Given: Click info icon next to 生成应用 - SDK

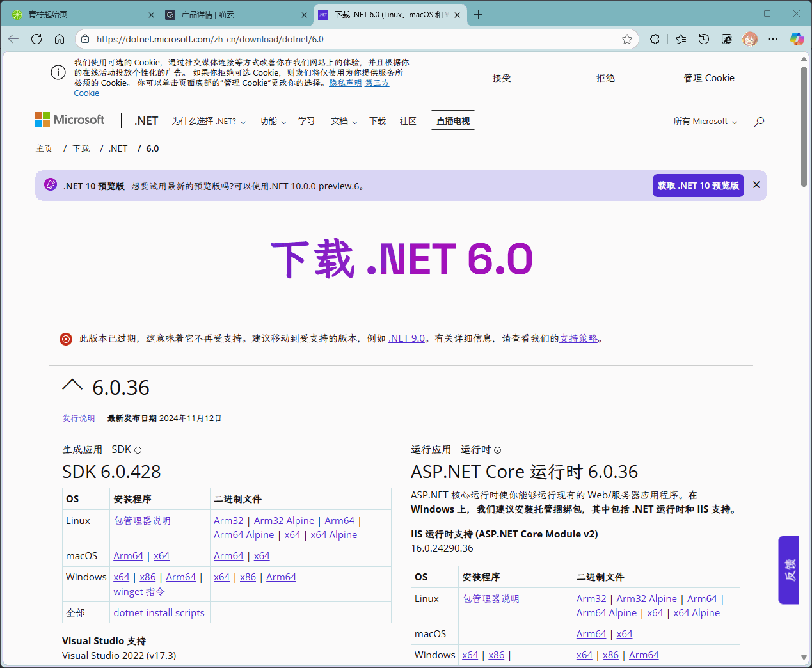Looking at the screenshot, I should [x=138, y=450].
